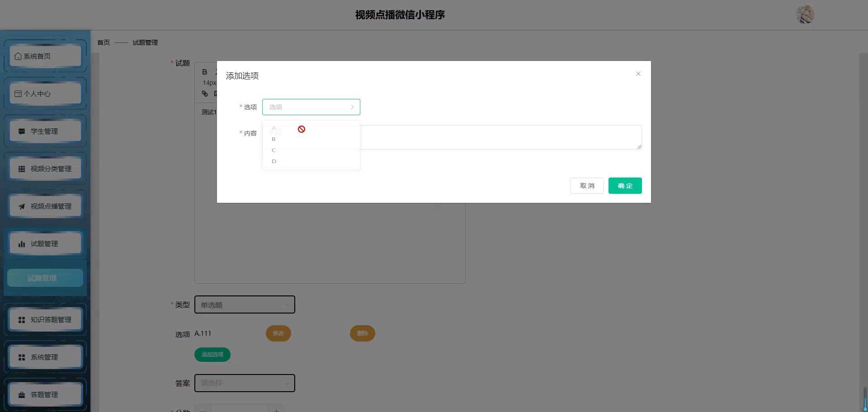868x412 pixels.
Task: Choose option D from the dropdown list
Action: pos(311,161)
